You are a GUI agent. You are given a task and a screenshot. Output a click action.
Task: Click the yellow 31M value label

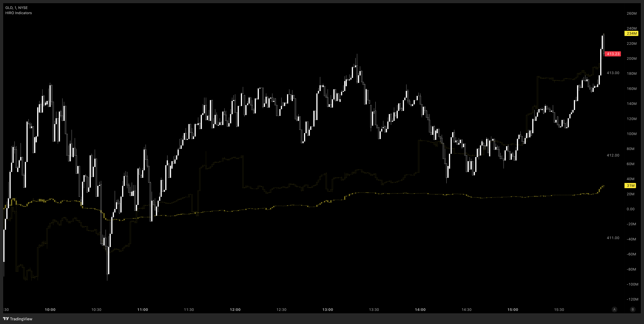tap(630, 186)
